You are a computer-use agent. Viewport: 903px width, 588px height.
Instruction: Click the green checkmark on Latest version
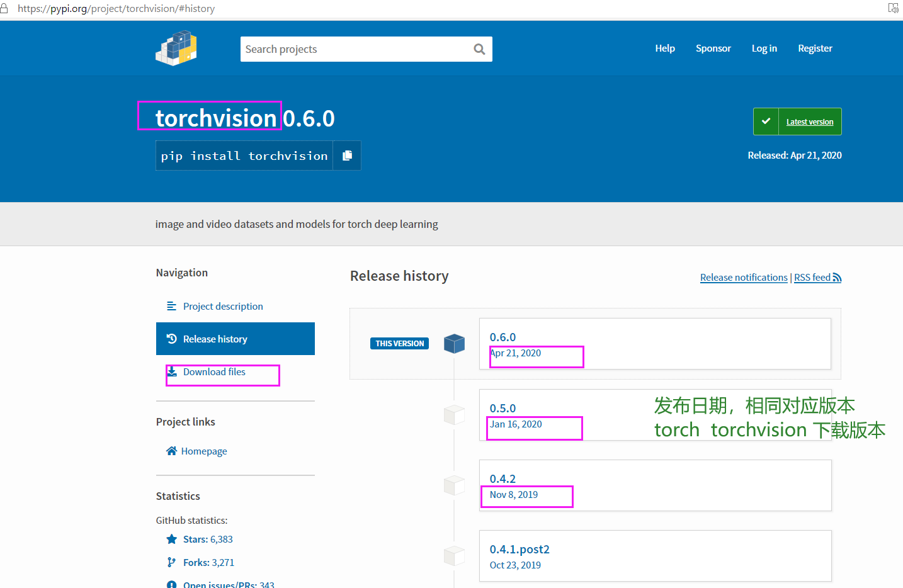click(766, 122)
